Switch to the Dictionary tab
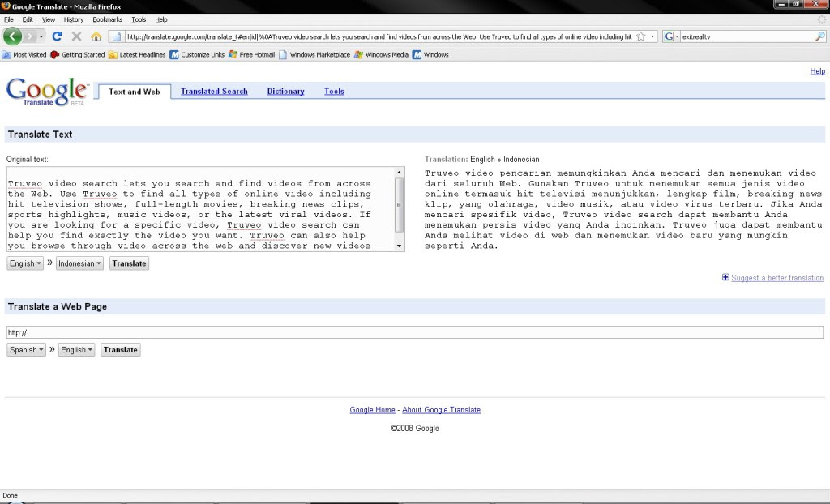Screen dimensions: 830x504 [286, 92]
